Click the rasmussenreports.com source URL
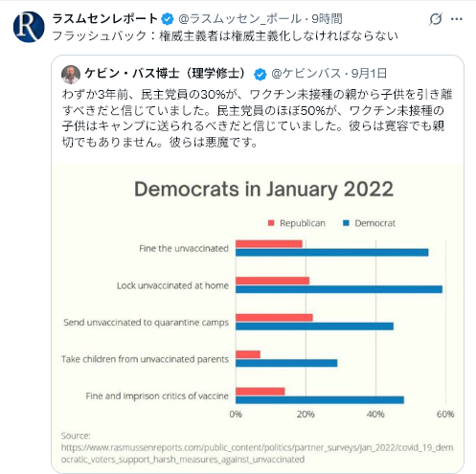Image resolution: width=476 pixels, height=474 pixels. [257, 453]
